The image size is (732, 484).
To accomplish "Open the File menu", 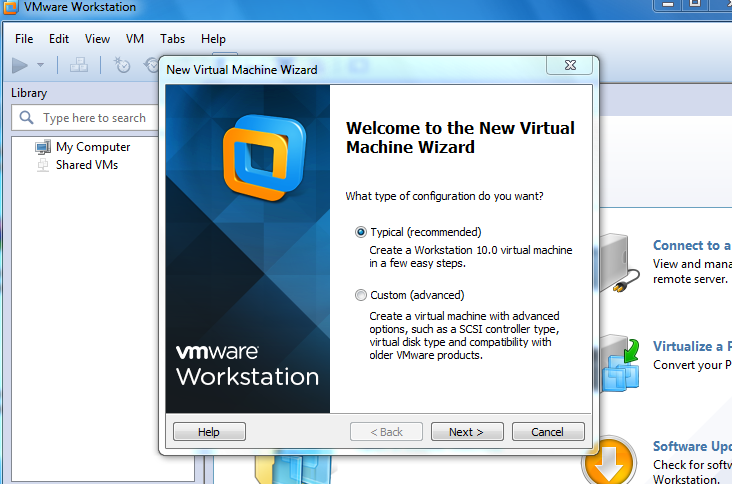I will tap(24, 39).
